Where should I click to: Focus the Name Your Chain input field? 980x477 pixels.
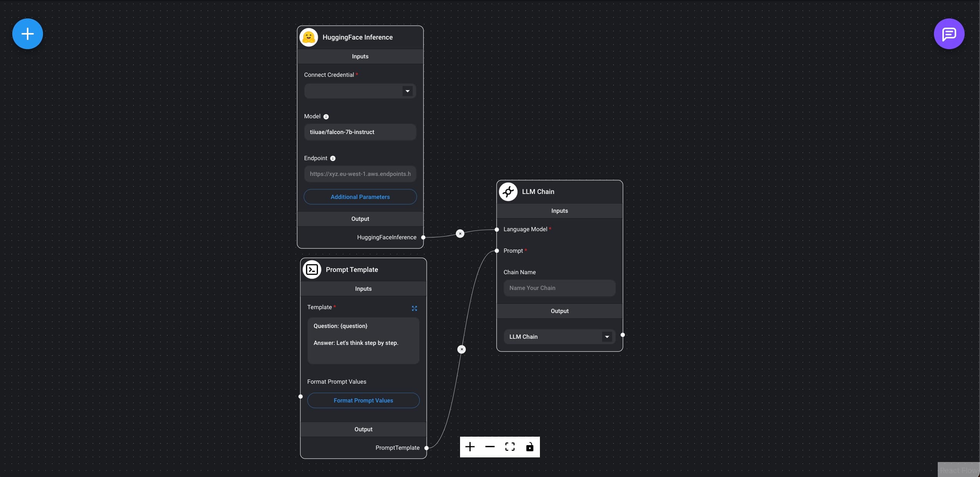[560, 288]
